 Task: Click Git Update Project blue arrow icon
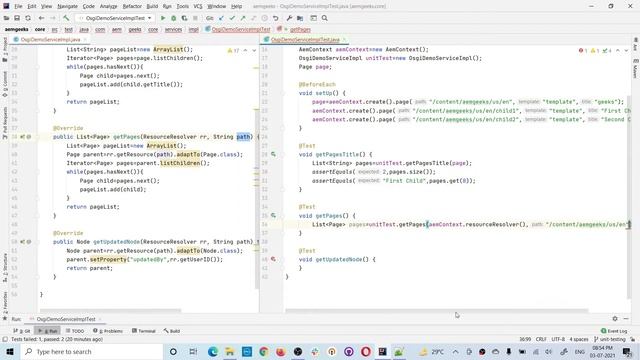(221, 18)
